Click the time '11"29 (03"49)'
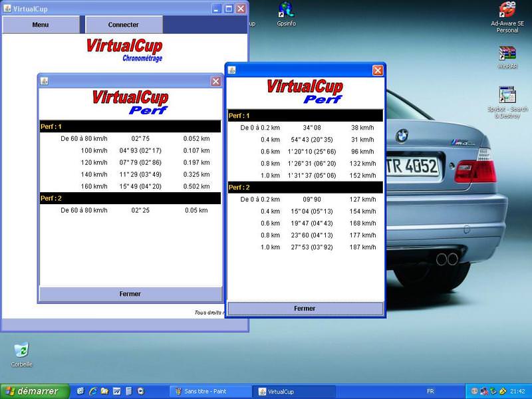The width and height of the screenshot is (532, 399). coord(140,174)
